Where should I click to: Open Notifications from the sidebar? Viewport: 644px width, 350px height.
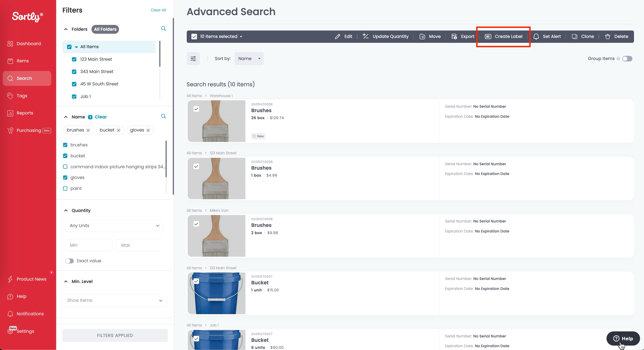(30, 314)
